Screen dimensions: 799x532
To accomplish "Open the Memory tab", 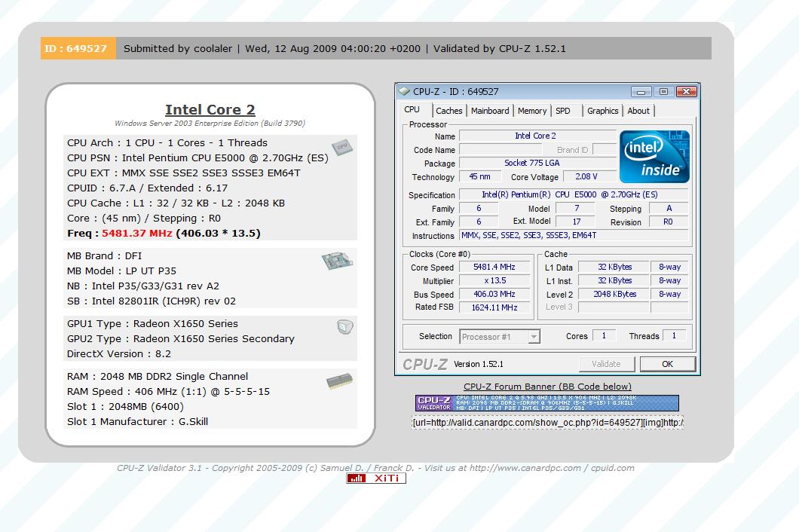I will coord(532,111).
